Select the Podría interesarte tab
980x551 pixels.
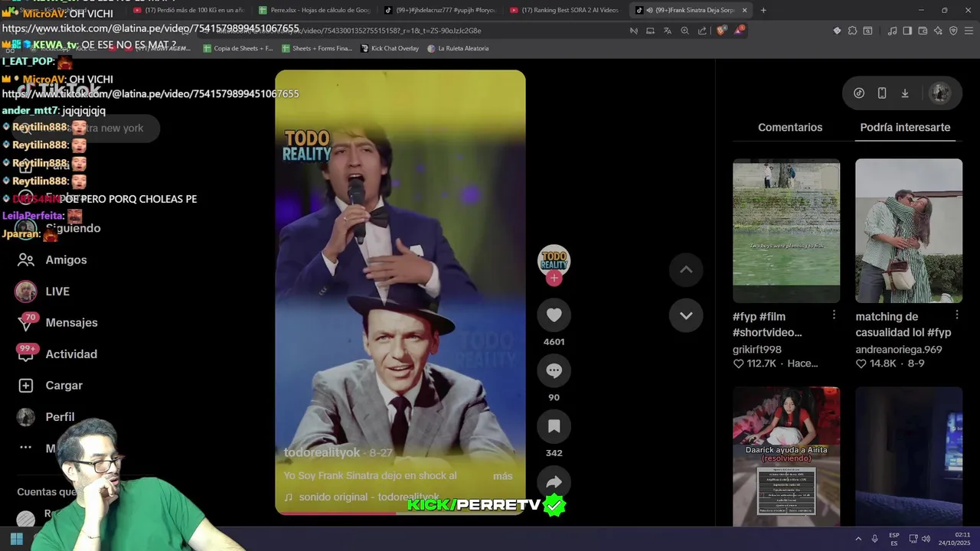905,127
